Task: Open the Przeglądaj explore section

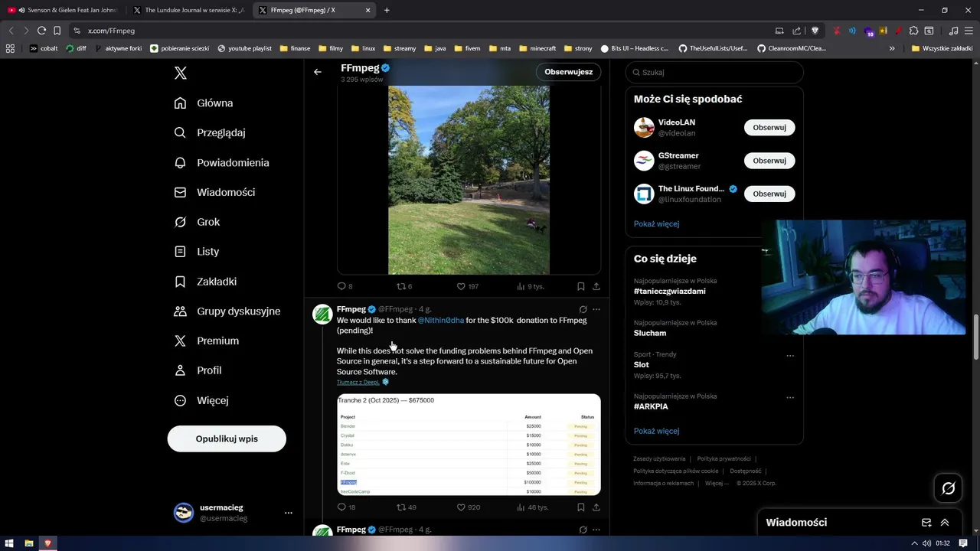Action: click(x=210, y=132)
